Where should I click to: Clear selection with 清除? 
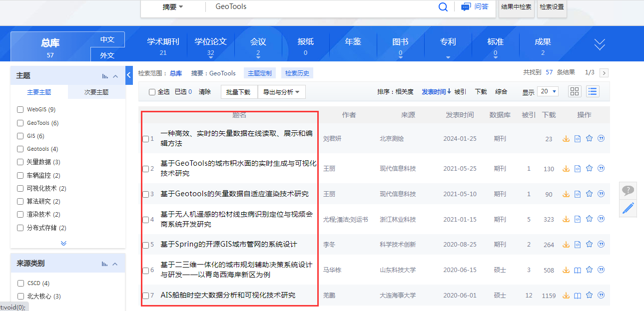pos(205,92)
